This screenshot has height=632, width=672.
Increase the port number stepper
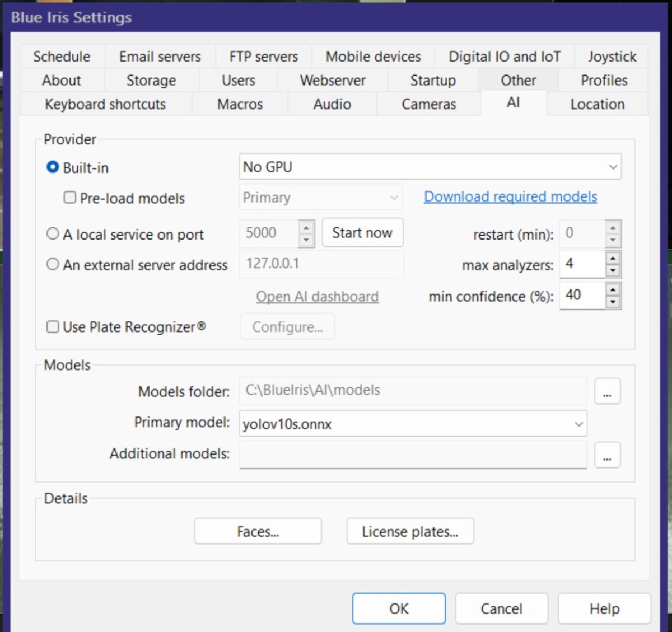click(x=306, y=227)
